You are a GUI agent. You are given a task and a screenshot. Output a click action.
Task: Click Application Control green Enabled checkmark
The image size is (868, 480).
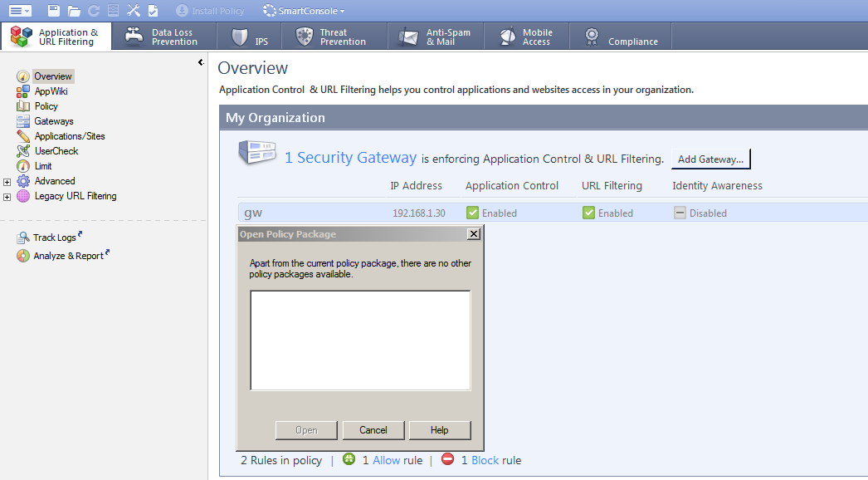point(472,213)
